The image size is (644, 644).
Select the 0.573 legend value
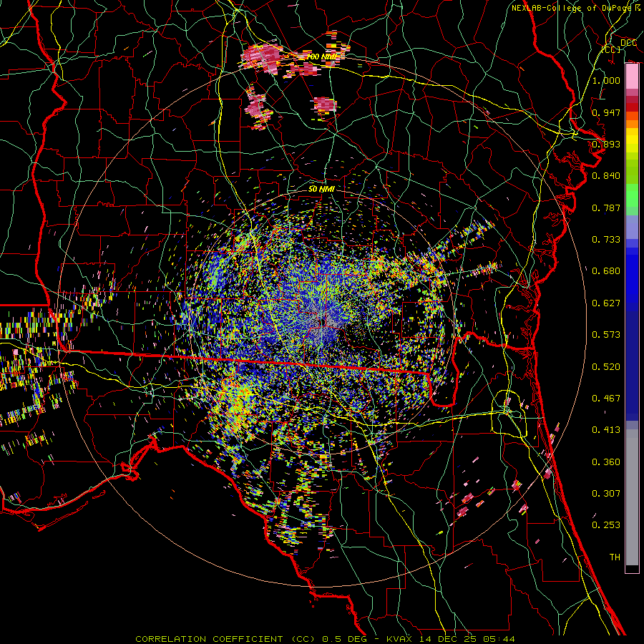(x=606, y=335)
